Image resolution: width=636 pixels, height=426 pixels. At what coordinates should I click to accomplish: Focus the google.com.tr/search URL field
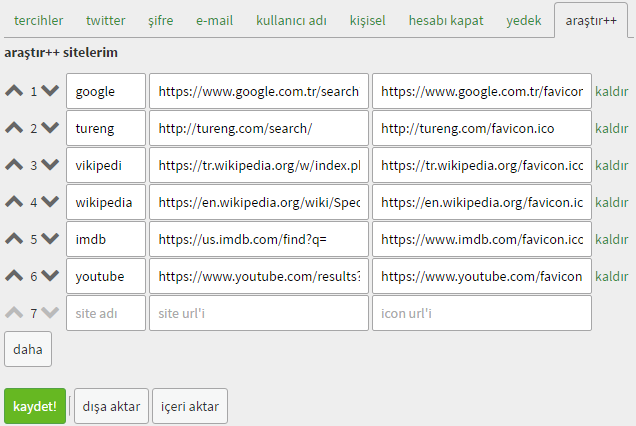[259, 91]
